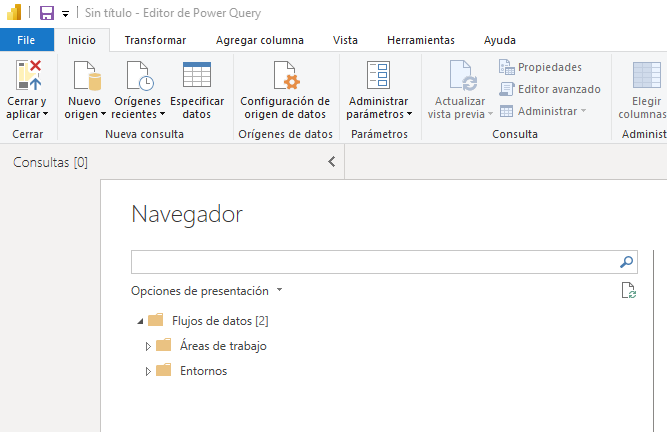667x432 pixels.
Task: Click the Propiedades button
Action: [540, 67]
